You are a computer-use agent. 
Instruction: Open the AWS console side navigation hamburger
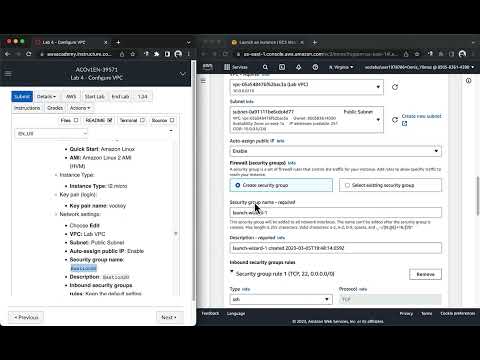203,81
